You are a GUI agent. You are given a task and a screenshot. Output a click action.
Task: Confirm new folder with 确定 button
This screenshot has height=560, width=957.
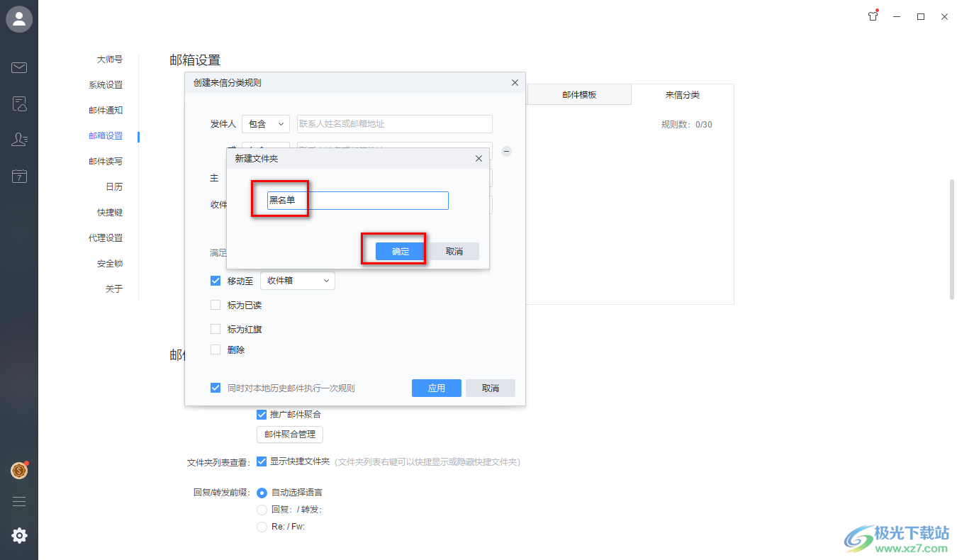(x=401, y=252)
